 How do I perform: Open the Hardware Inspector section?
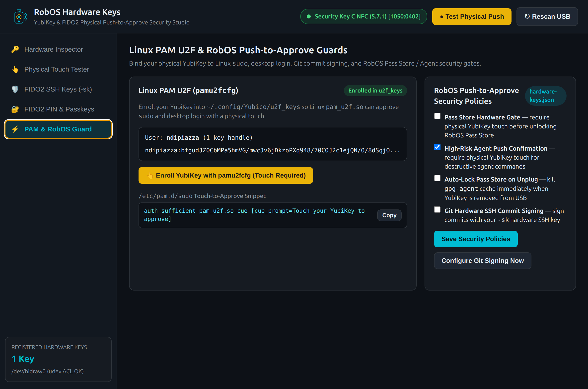[58, 49]
